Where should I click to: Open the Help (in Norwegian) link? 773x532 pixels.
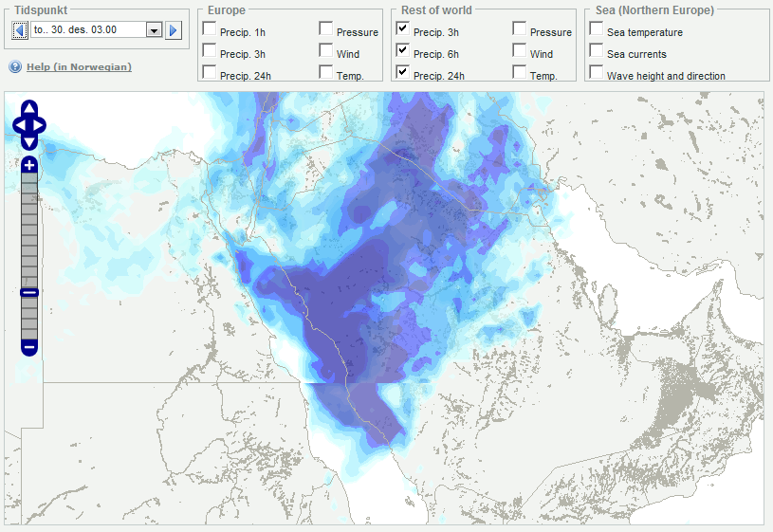pos(79,66)
